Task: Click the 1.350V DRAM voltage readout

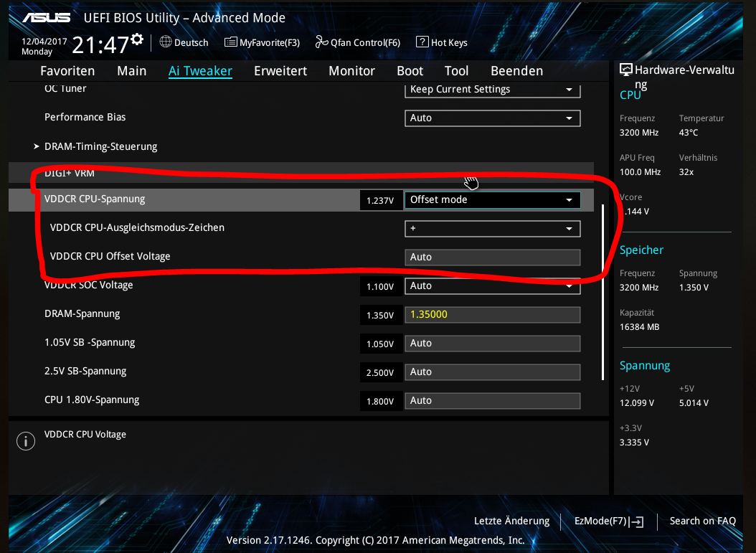Action: [380, 315]
